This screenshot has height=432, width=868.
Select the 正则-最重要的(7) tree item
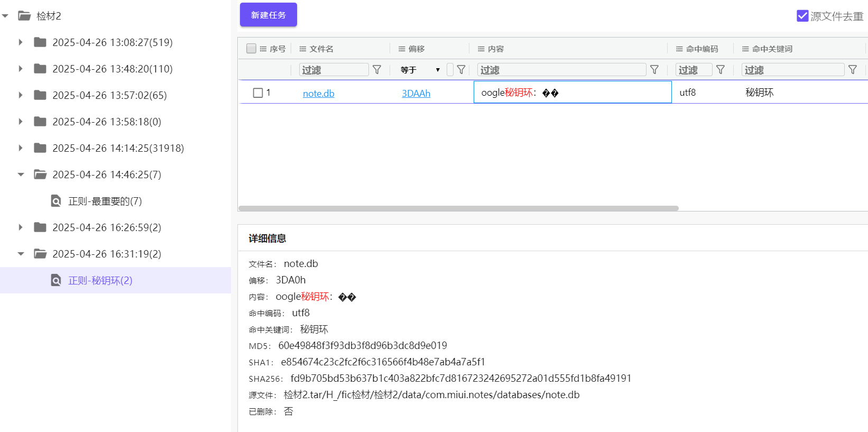(105, 201)
